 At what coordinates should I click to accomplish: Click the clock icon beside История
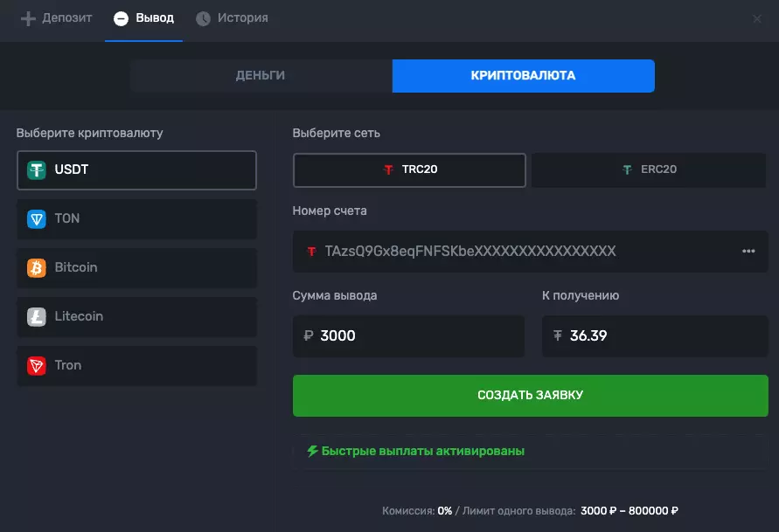pos(204,18)
